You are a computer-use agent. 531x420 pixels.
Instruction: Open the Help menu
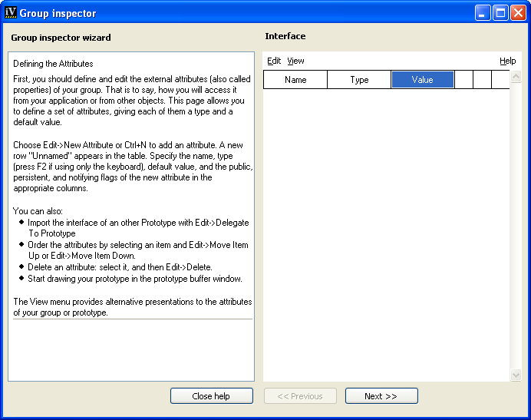pos(507,61)
